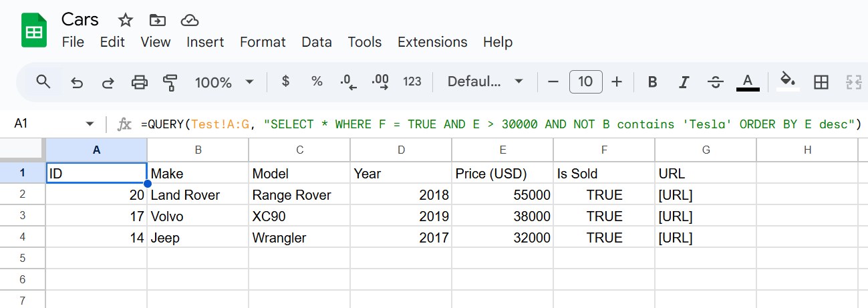Open the borders tool
Image resolution: width=868 pixels, height=308 pixels.
pos(821,82)
